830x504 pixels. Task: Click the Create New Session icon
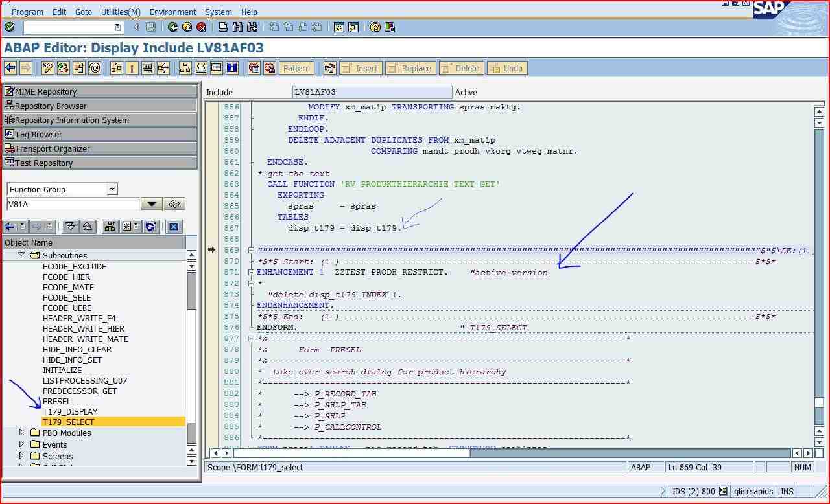[338, 27]
